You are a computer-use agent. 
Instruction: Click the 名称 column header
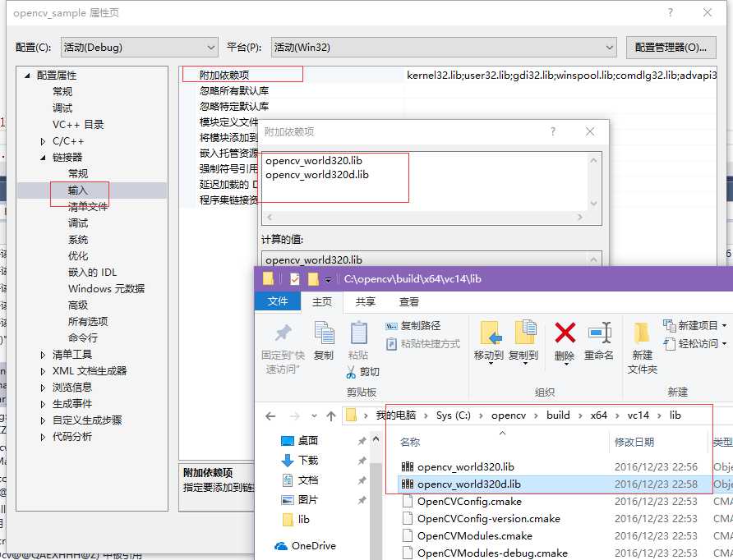[410, 442]
